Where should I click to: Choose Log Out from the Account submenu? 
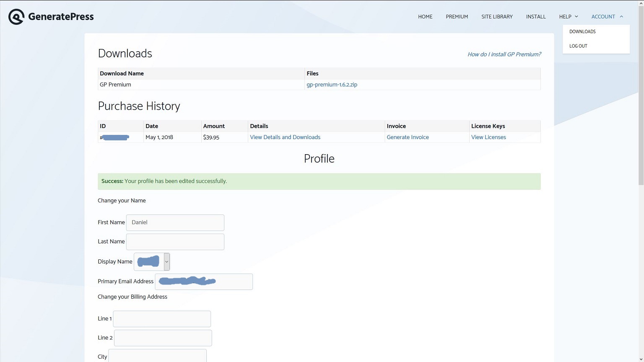pyautogui.click(x=578, y=46)
